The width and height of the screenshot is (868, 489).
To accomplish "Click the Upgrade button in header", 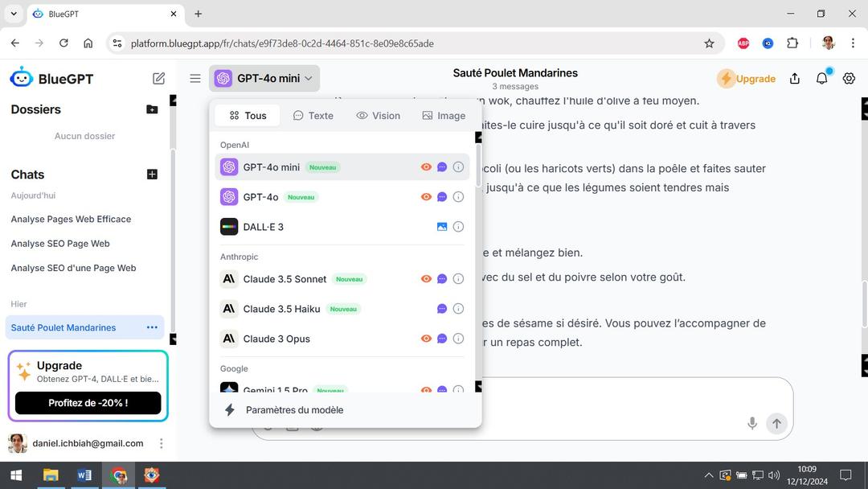I will click(x=747, y=79).
